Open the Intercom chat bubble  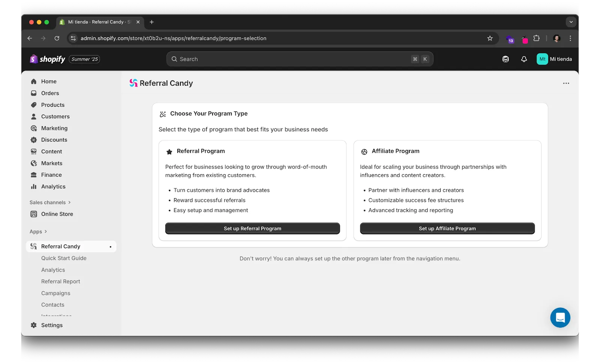coord(560,317)
